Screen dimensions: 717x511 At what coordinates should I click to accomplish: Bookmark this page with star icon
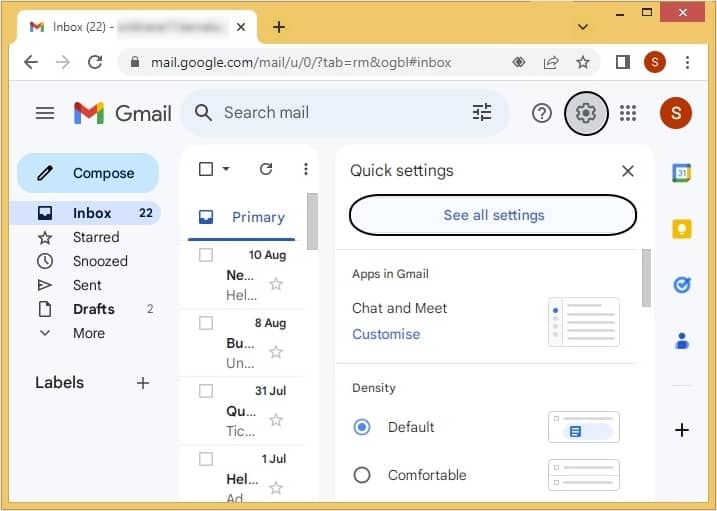[x=583, y=62]
